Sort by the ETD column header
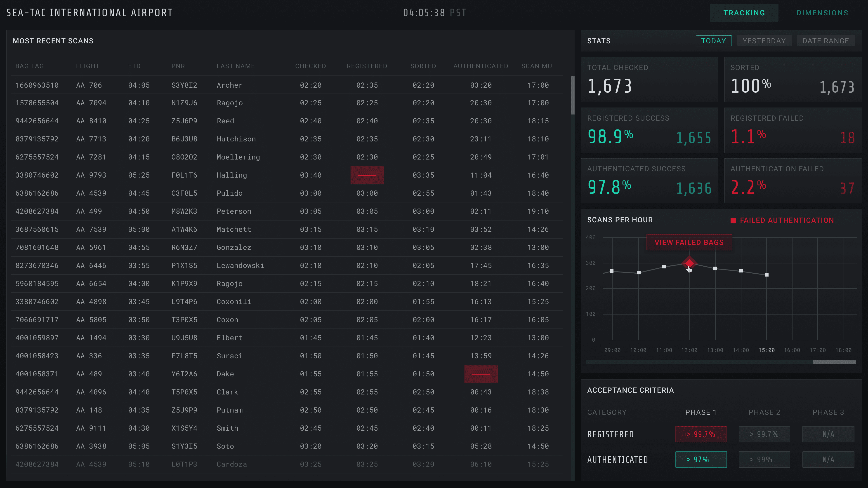The image size is (868, 488). pos(134,66)
